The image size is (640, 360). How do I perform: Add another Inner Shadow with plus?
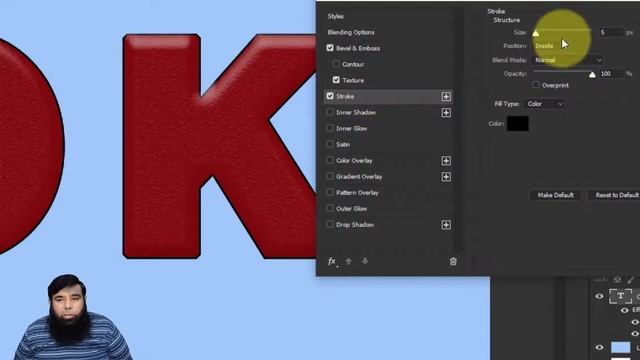click(x=446, y=113)
